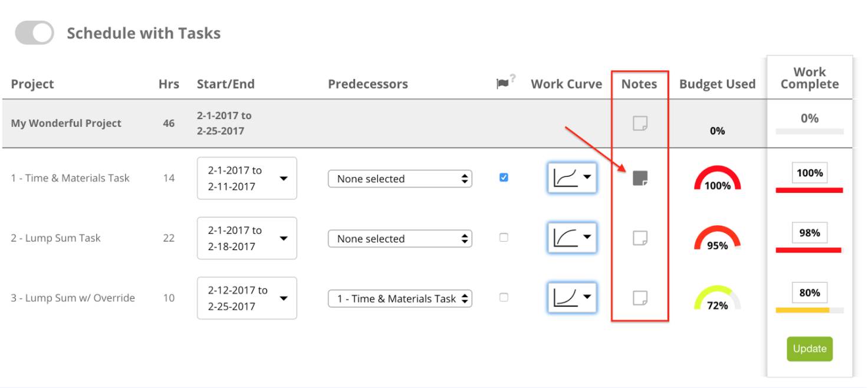Click the Predecessors header label
Screen dimensions: 868x388
click(368, 84)
